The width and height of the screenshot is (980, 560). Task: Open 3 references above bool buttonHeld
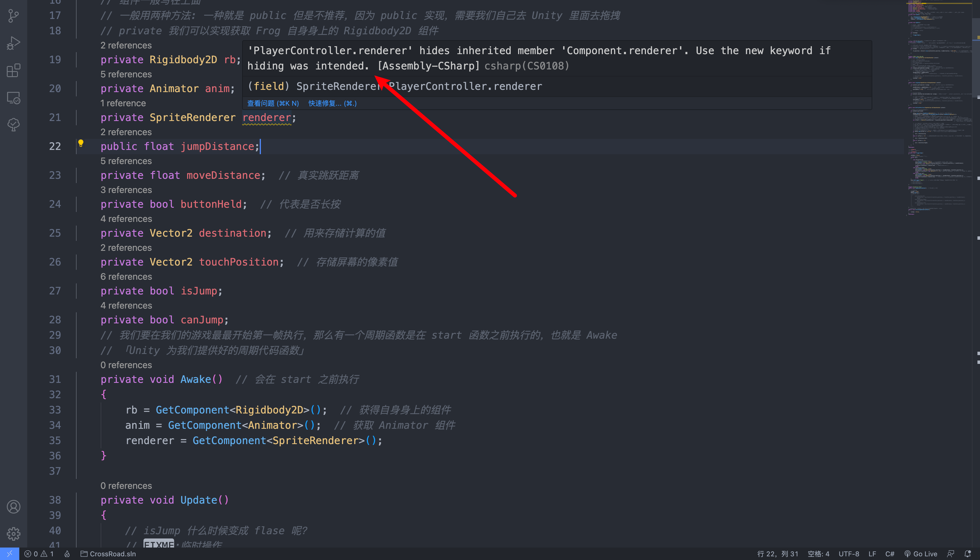click(x=126, y=190)
